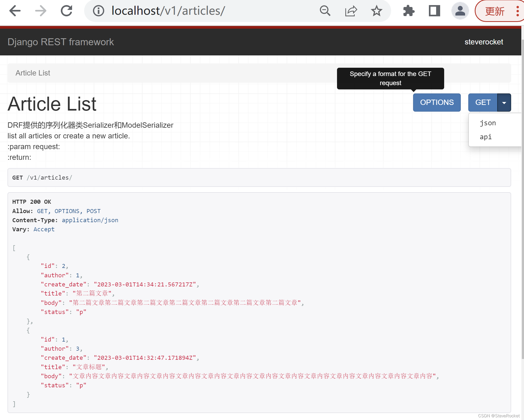Click the application/json content type value

pyautogui.click(x=90, y=220)
